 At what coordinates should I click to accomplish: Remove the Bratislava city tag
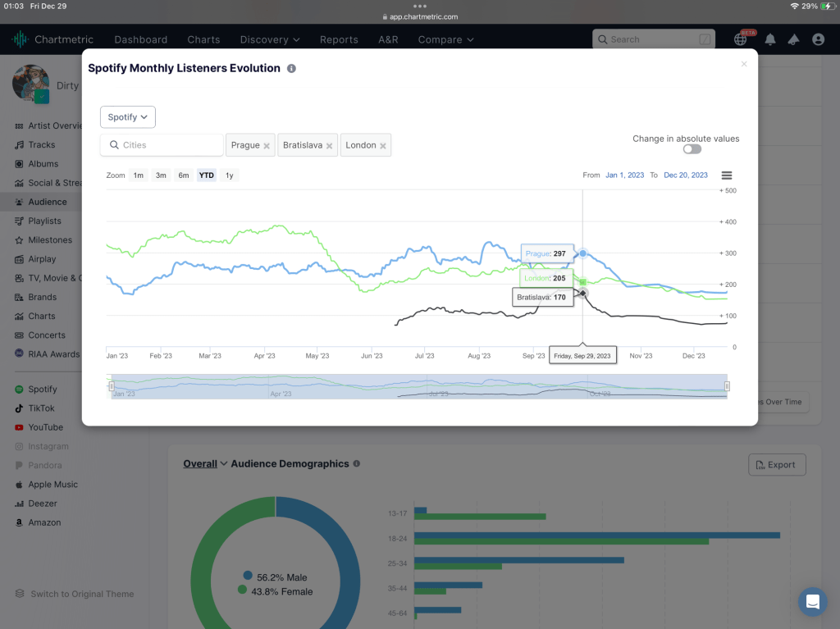(329, 146)
